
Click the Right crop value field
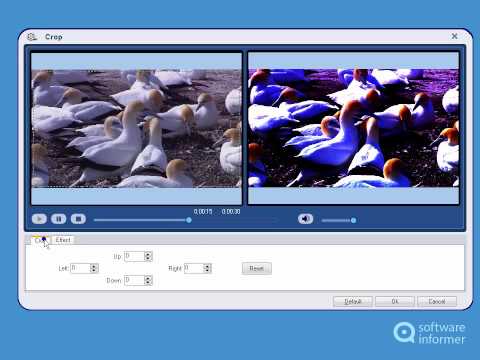coord(193,268)
